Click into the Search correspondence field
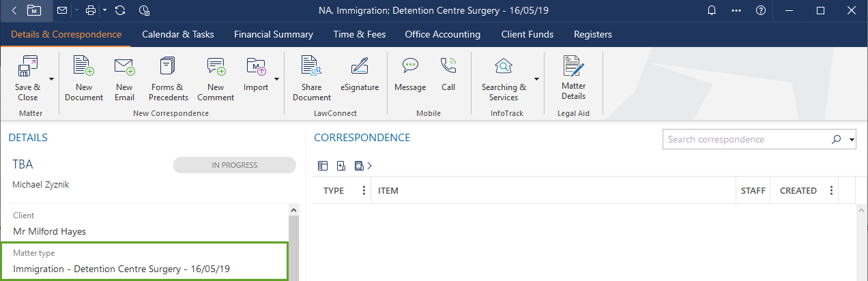 (x=744, y=140)
